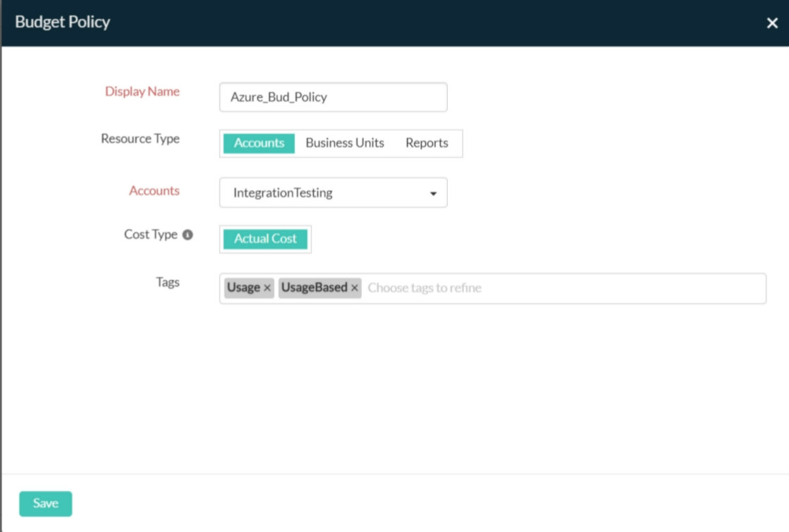Click the Cost Type info icon
789x532 pixels.
click(188, 235)
